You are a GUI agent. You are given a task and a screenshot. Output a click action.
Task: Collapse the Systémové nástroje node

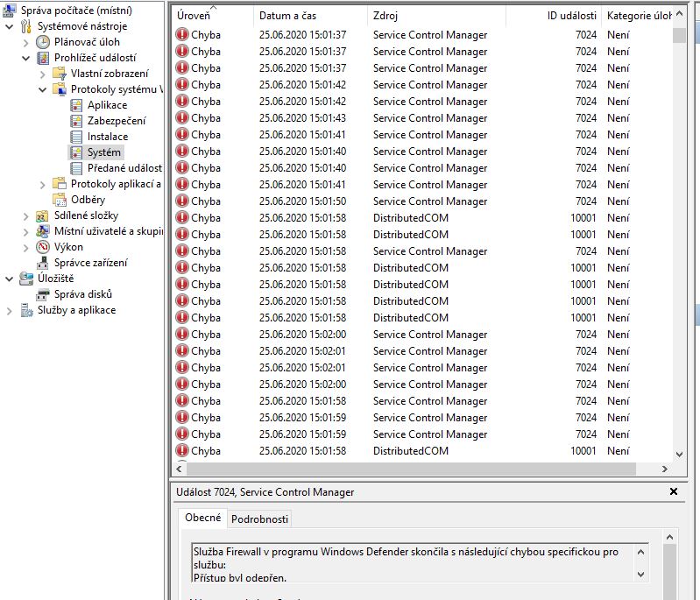tap(10, 26)
